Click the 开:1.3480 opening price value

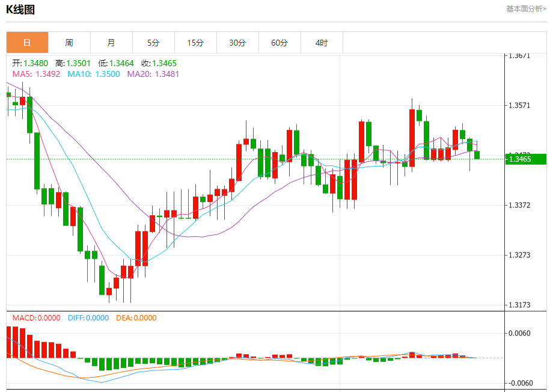(30, 63)
